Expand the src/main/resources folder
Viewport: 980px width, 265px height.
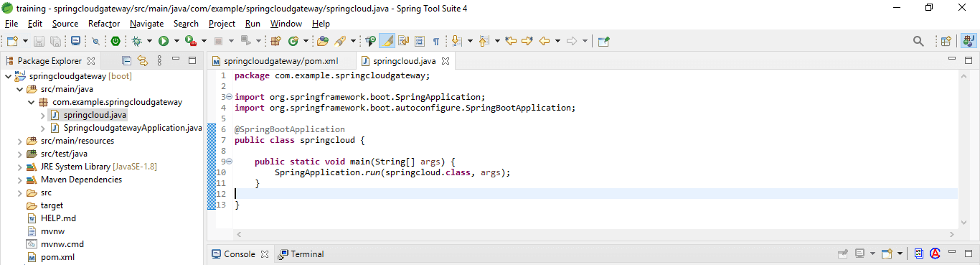pyautogui.click(x=19, y=141)
